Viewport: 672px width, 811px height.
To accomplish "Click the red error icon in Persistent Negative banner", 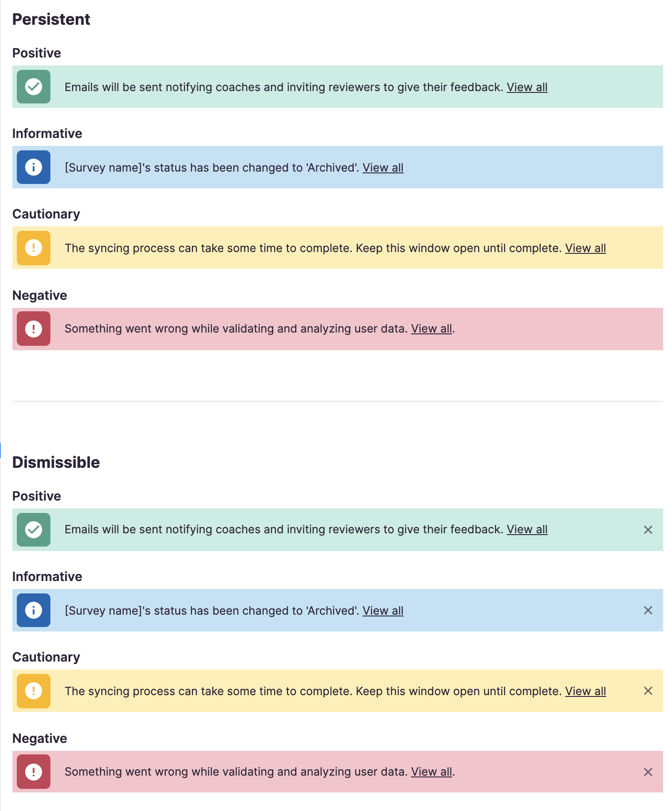I will click(34, 329).
